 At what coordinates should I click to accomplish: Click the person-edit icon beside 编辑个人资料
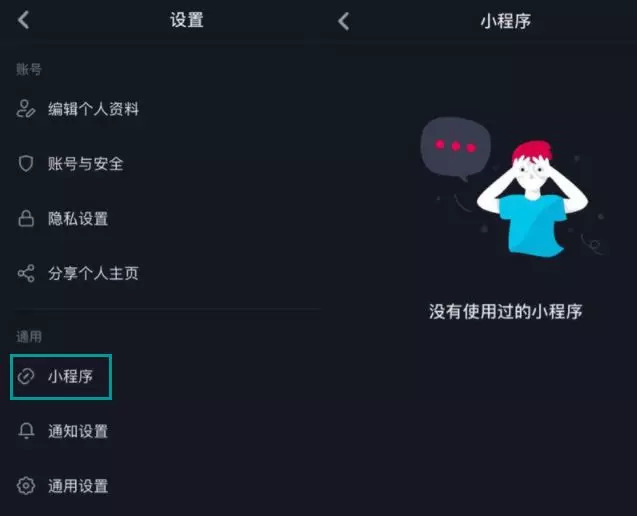[x=26, y=108]
